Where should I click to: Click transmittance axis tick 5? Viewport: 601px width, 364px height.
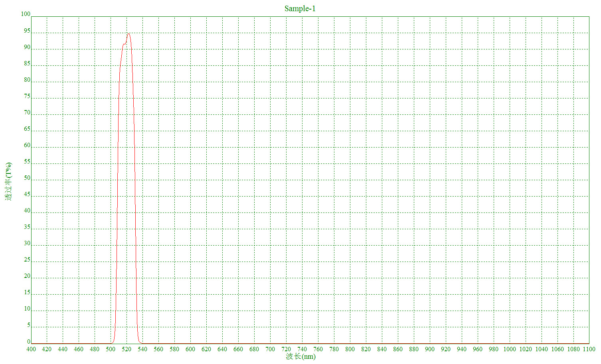click(x=29, y=325)
